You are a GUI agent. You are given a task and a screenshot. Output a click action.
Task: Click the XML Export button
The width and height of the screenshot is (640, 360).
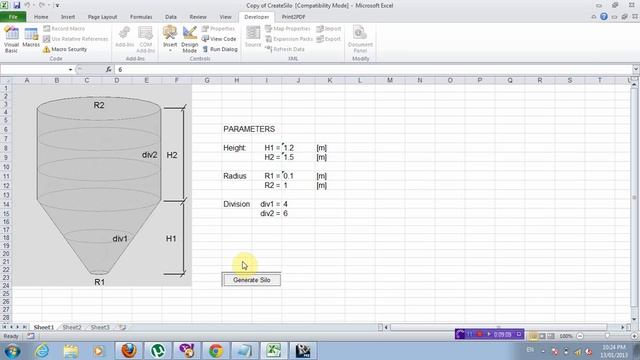pyautogui.click(x=329, y=39)
